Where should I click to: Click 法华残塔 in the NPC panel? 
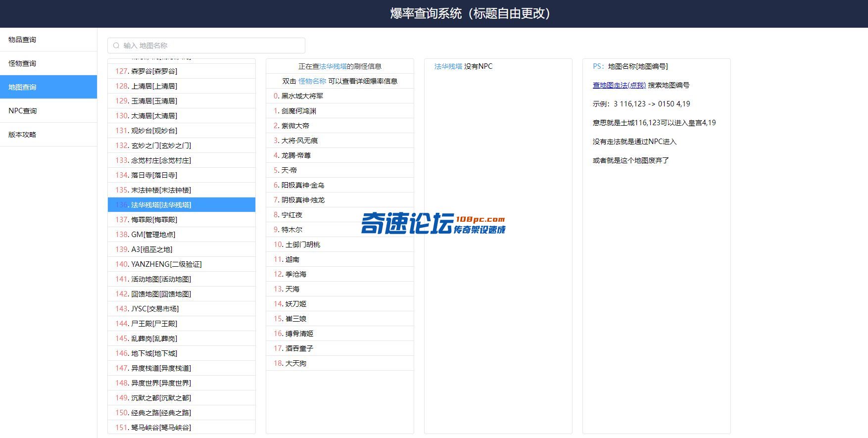click(448, 66)
